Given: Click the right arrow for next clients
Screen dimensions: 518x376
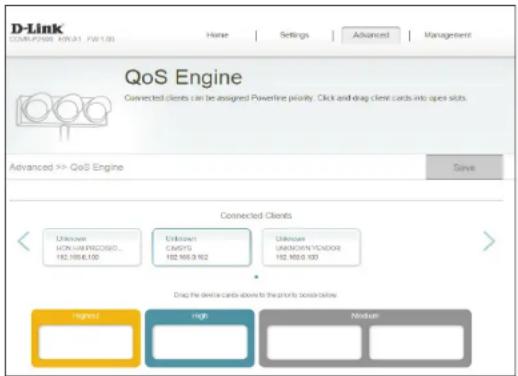Looking at the screenshot, I should tap(489, 241).
